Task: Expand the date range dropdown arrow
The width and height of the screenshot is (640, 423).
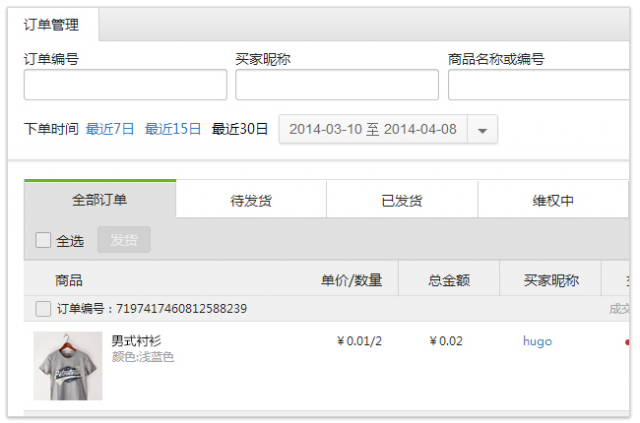Action: point(482,130)
